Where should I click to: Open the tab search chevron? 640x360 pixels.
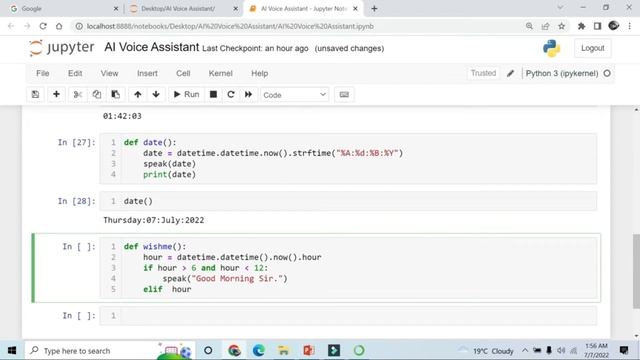coord(560,7)
